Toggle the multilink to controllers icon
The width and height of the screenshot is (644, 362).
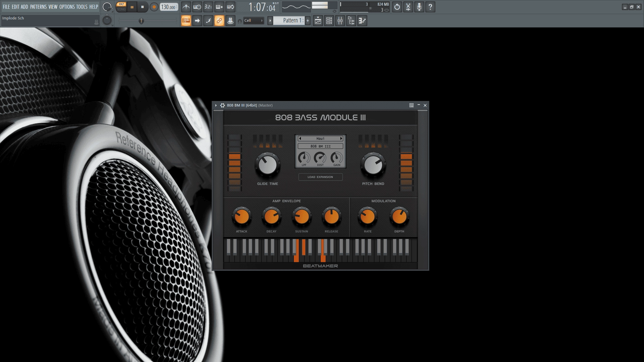tap(219, 20)
